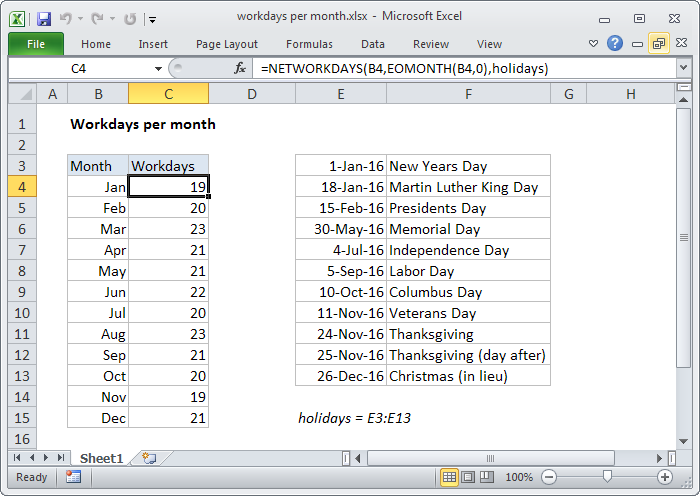Open Excel Help question mark icon
The width and height of the screenshot is (700, 496).
pyautogui.click(x=615, y=44)
